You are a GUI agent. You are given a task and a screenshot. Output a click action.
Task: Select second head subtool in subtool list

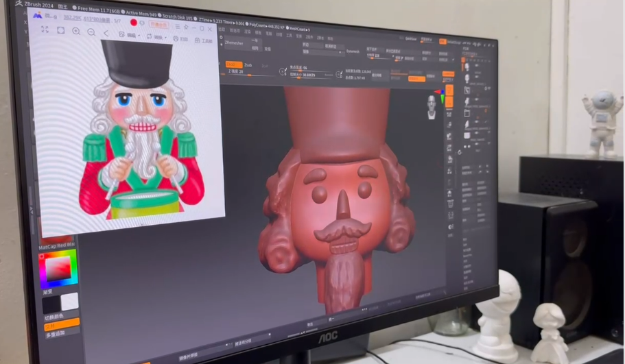tap(467, 78)
